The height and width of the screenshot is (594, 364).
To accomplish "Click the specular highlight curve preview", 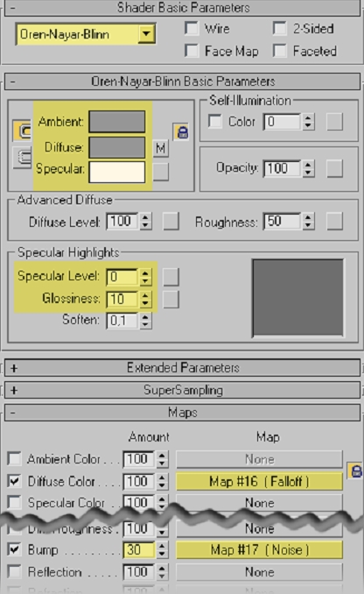I will 297,298.
